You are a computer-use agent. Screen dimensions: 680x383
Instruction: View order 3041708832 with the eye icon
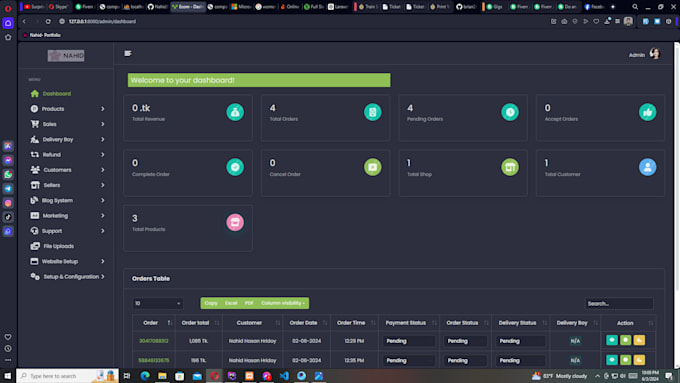click(x=612, y=340)
